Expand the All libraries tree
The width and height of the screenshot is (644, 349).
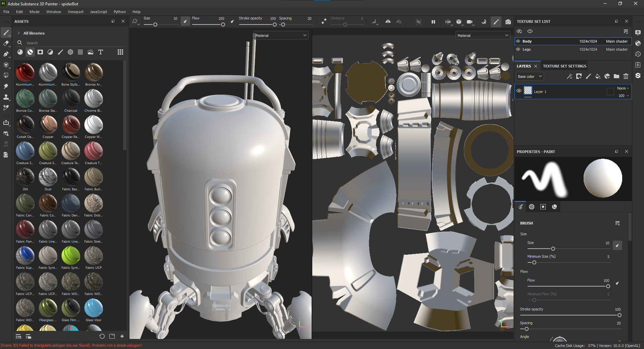click(19, 33)
